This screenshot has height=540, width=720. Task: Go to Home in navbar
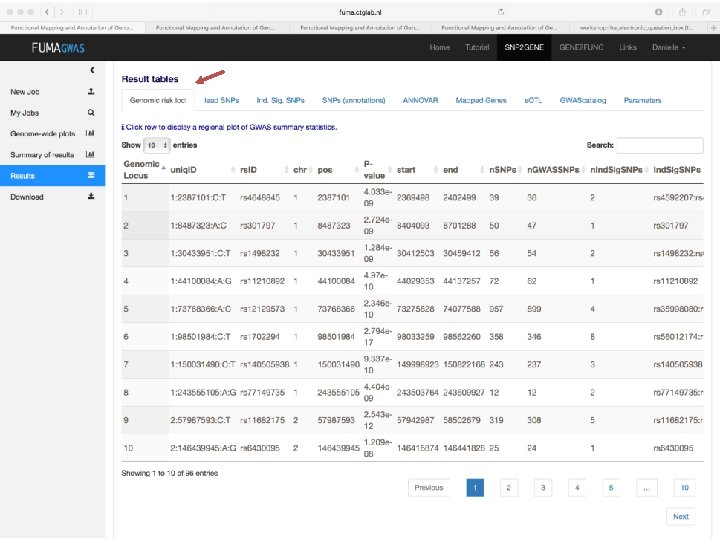[439, 47]
